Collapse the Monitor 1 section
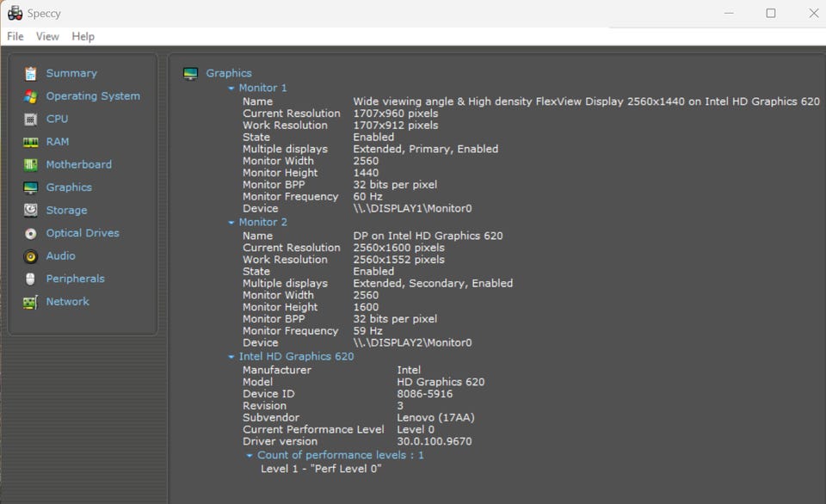Viewport: 826px width, 504px height. click(231, 89)
